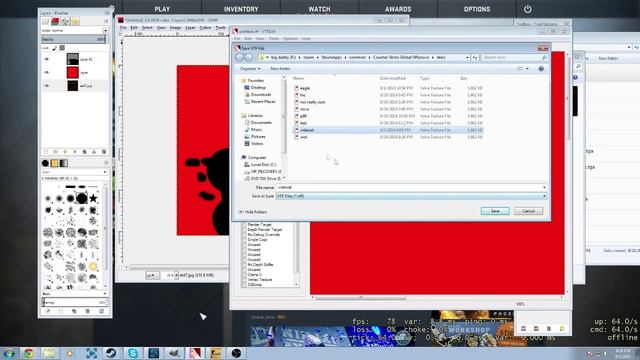Check Vertex Texture flag in VTFEdit
Image resolution: width=640 pixels, height=360 pixels.
point(244,280)
